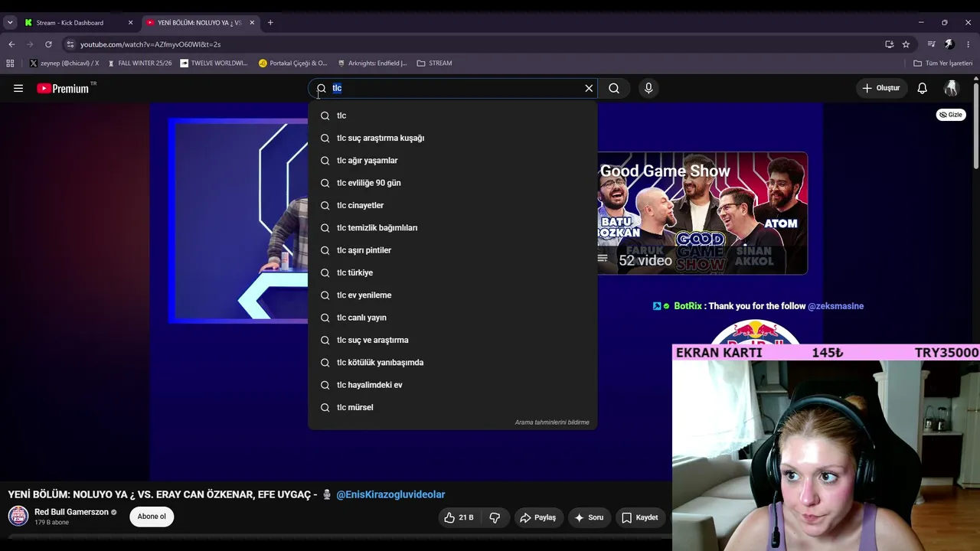Expand the 'Tüm Yer İşaretleri' folder

[x=942, y=64]
